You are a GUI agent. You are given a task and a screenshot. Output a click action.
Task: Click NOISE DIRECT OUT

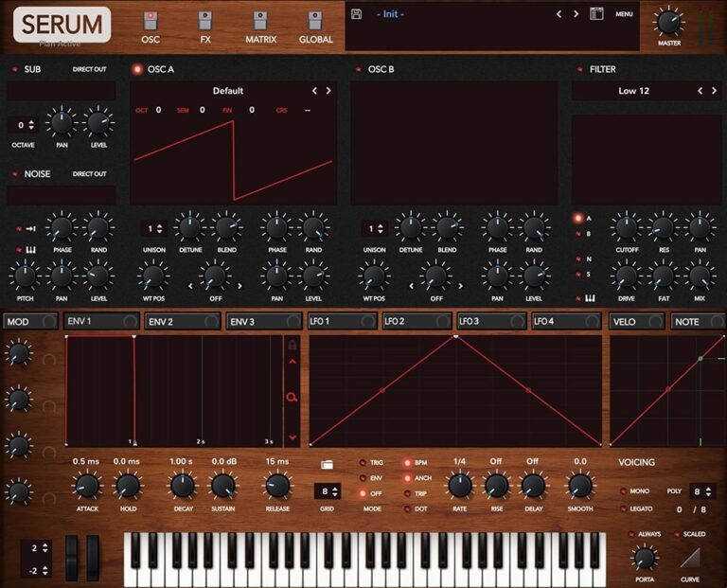[90, 174]
